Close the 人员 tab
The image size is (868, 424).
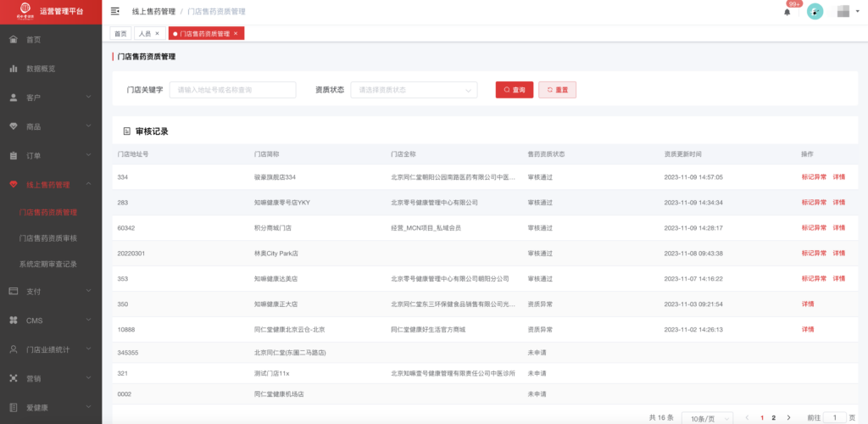point(157,34)
